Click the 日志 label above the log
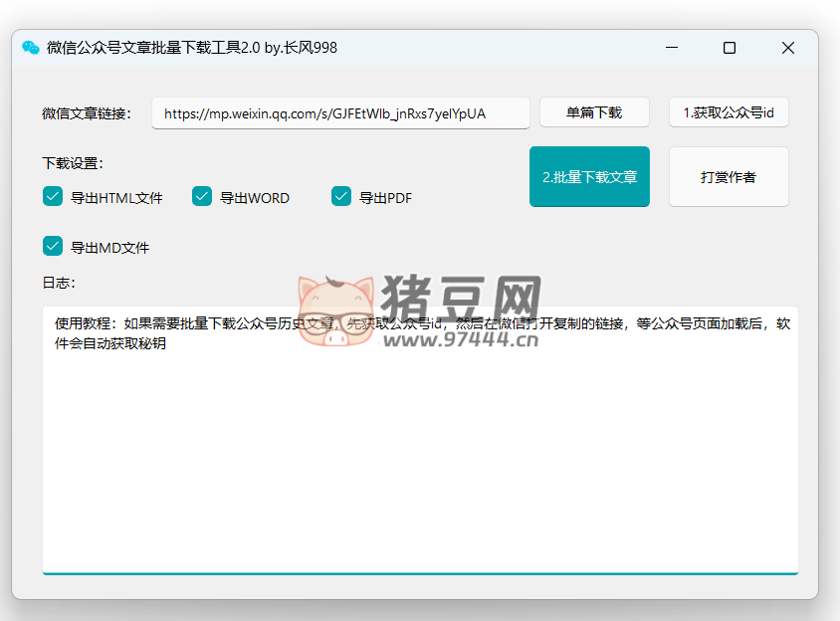This screenshot has height=621, width=840. [x=59, y=283]
